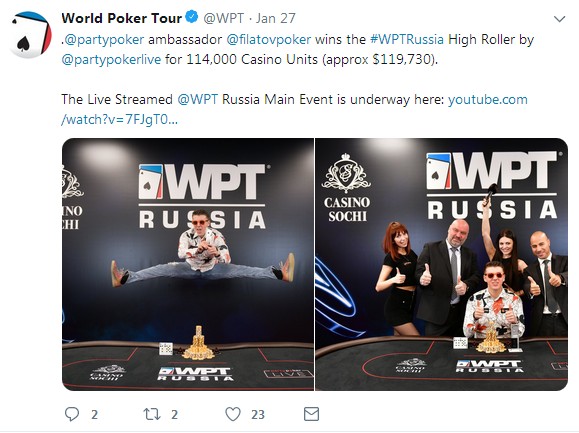Open the #WPTRussia hashtag
579x433 pixels.
click(x=407, y=39)
